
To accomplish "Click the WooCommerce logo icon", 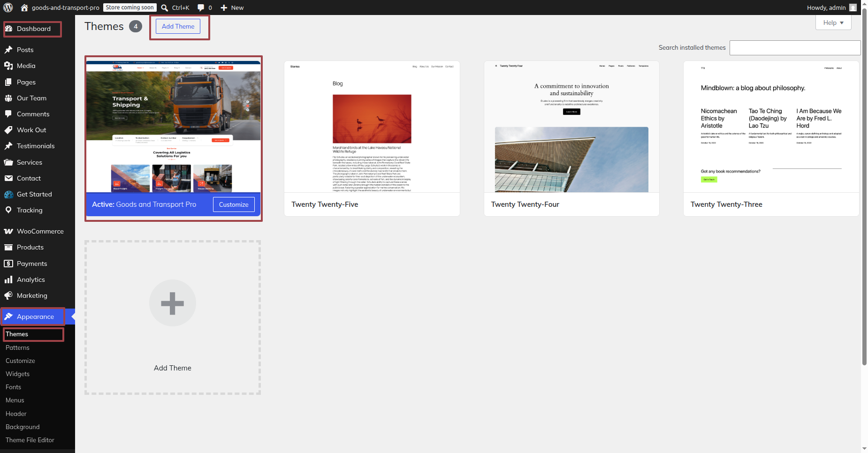I will (x=8, y=231).
